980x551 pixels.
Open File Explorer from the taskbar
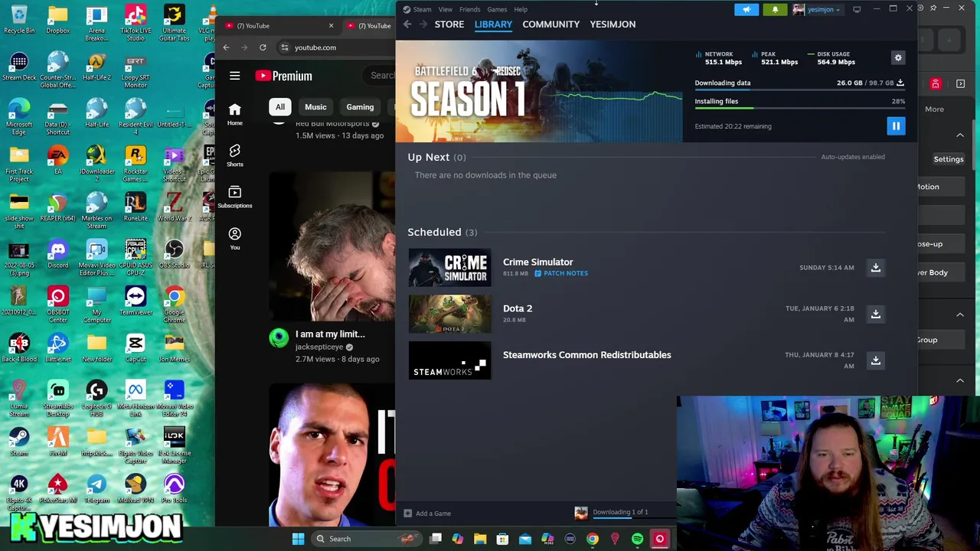click(480, 539)
